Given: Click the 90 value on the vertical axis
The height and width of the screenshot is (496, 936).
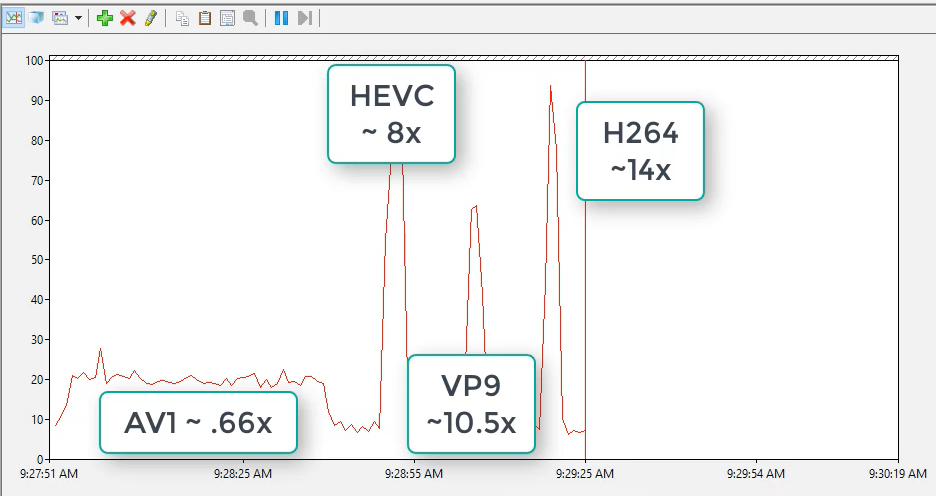Looking at the screenshot, I should click(37, 100).
